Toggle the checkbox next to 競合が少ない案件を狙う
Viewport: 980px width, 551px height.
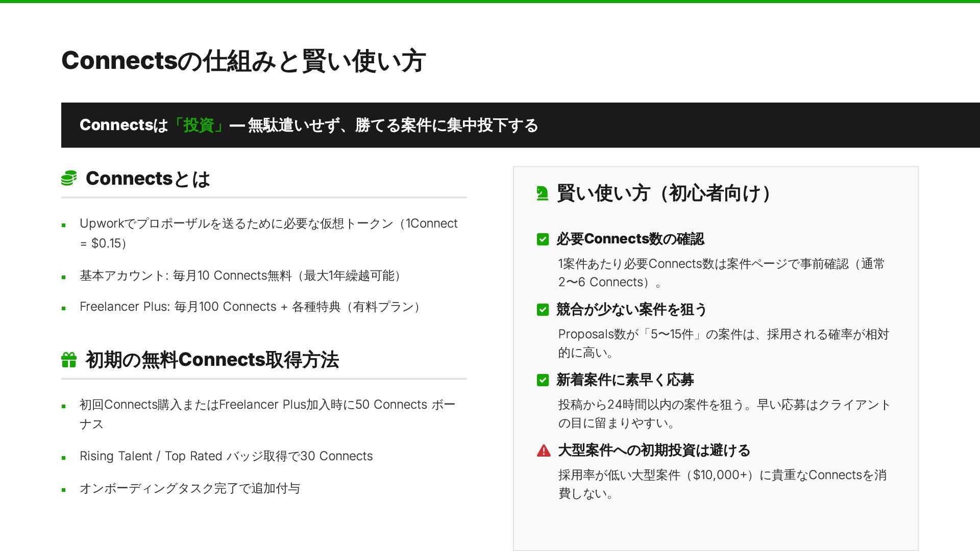543,310
